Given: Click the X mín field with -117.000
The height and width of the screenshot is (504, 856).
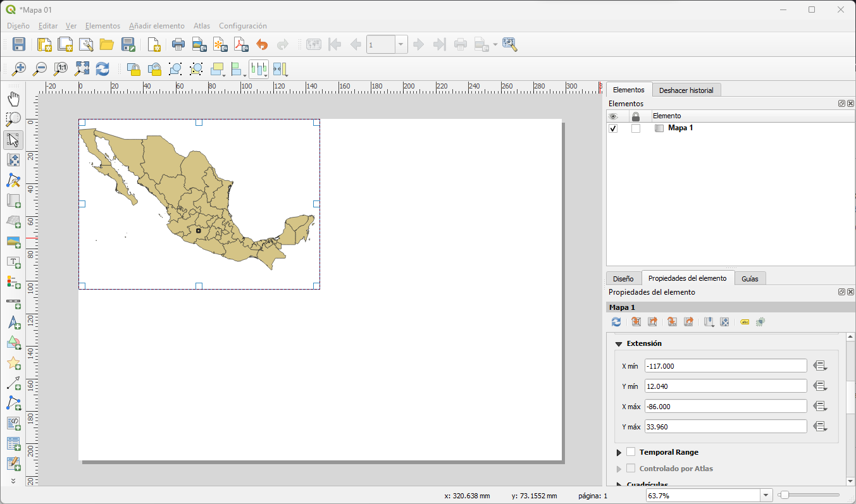Looking at the screenshot, I should pyautogui.click(x=726, y=366).
